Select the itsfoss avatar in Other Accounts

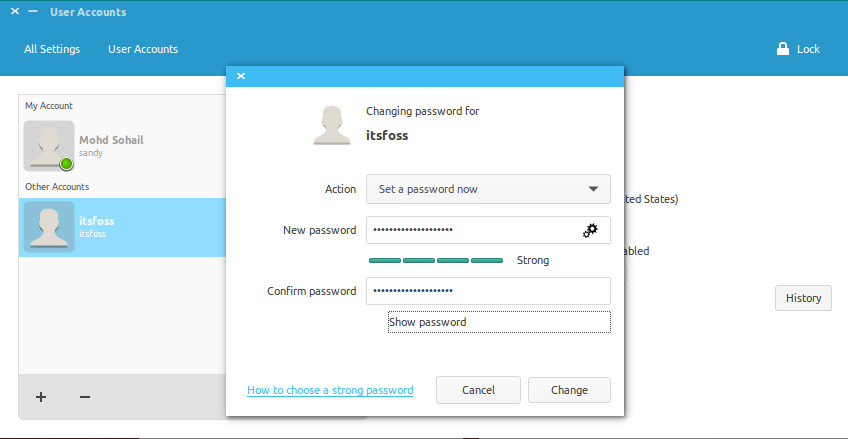point(49,226)
